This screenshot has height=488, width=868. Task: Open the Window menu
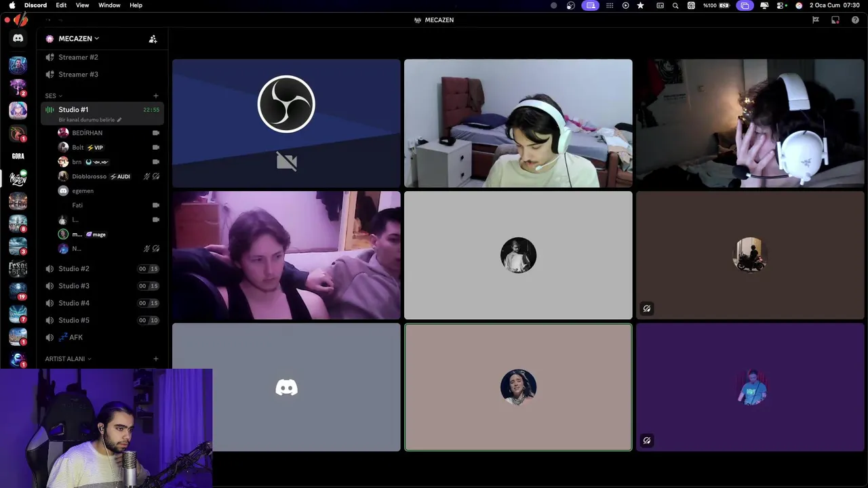pyautogui.click(x=109, y=5)
